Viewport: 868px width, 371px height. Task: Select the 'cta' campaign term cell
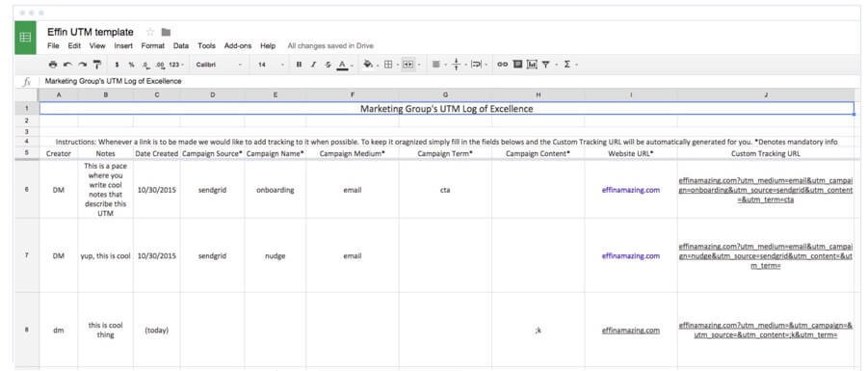coord(445,190)
